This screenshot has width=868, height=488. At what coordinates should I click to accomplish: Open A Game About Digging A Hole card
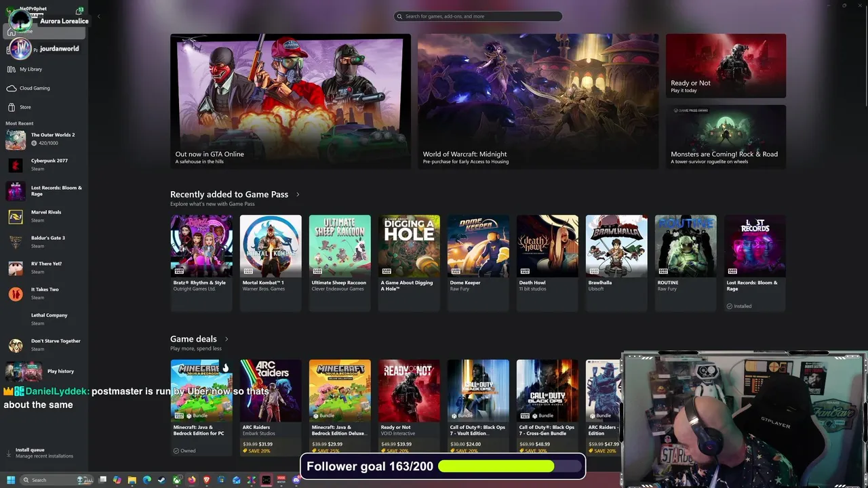(409, 263)
